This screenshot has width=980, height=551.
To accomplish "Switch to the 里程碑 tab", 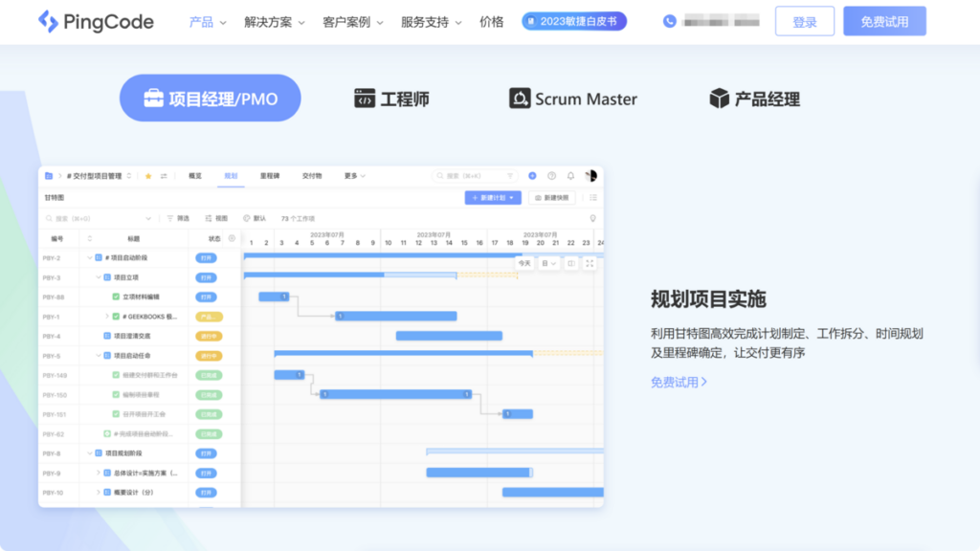I will [x=272, y=175].
